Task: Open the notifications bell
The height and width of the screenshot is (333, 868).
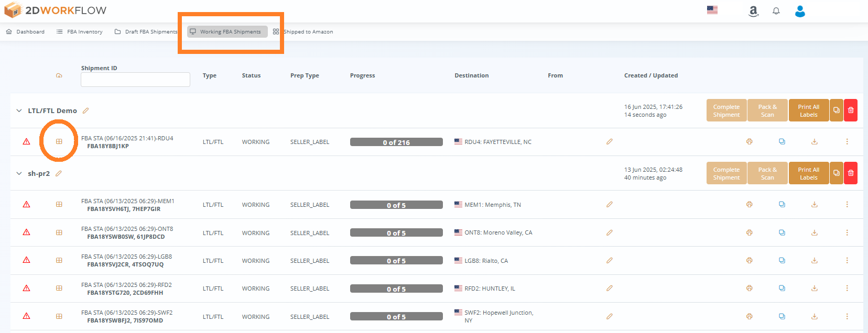Action: click(776, 11)
